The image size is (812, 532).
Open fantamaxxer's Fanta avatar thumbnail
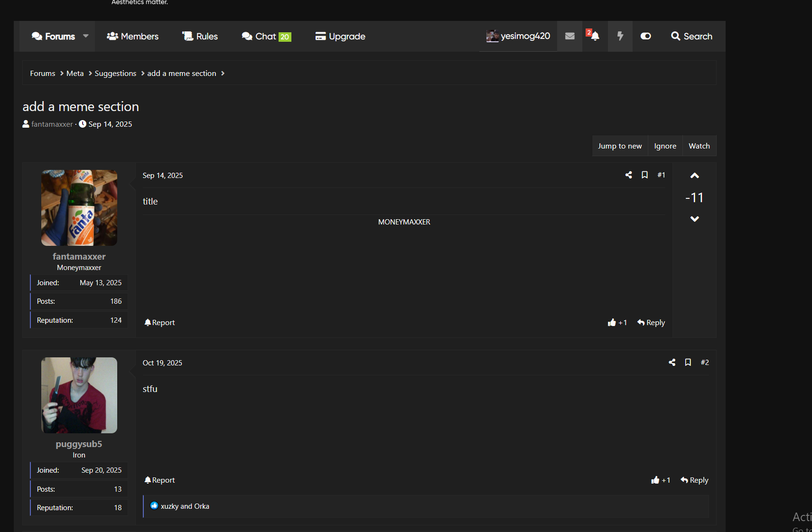pyautogui.click(x=79, y=208)
